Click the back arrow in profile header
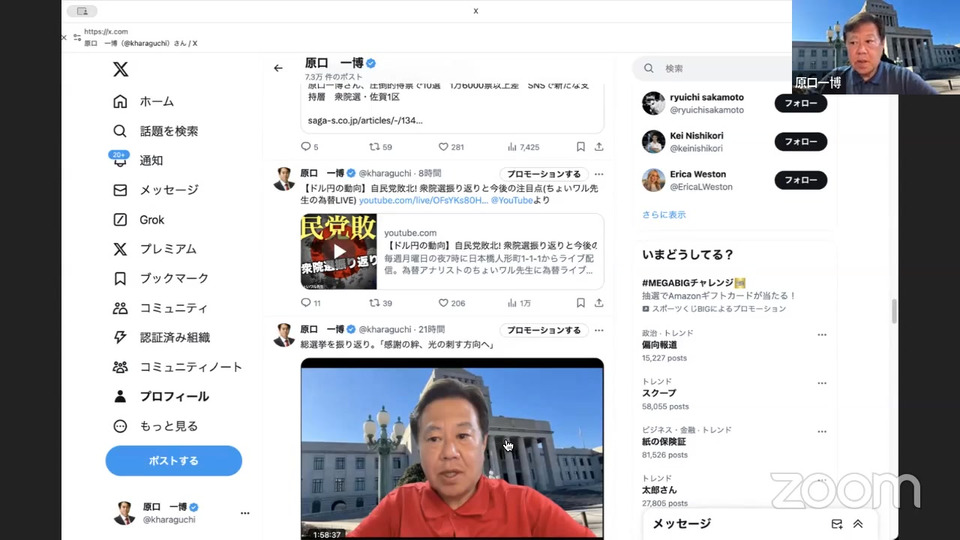The height and width of the screenshot is (540, 960). coord(279,68)
